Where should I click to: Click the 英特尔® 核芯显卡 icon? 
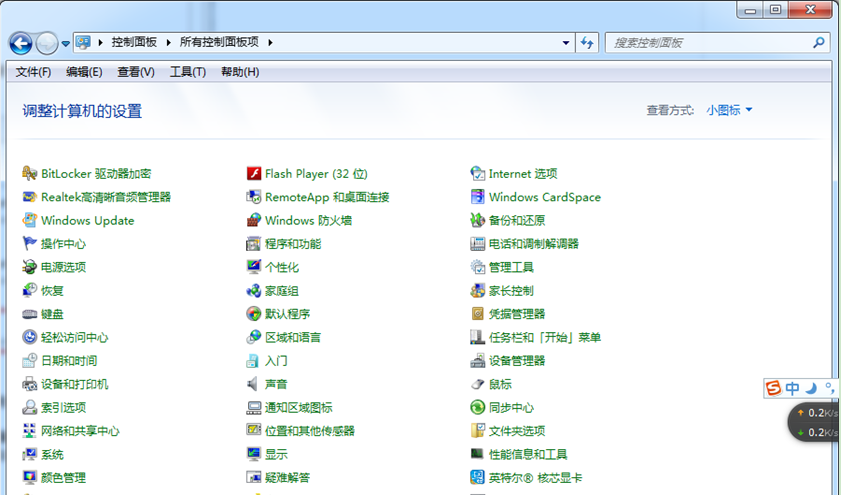(478, 478)
